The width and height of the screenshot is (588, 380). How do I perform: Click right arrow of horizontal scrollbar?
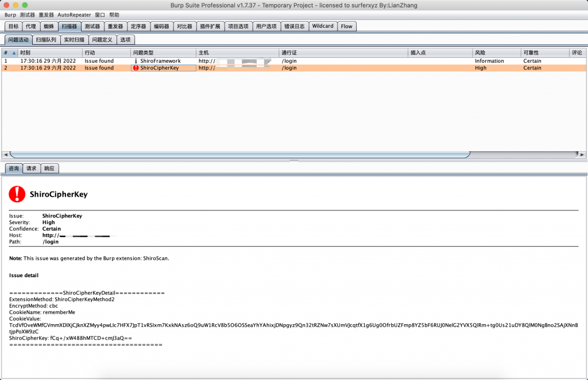click(582, 154)
